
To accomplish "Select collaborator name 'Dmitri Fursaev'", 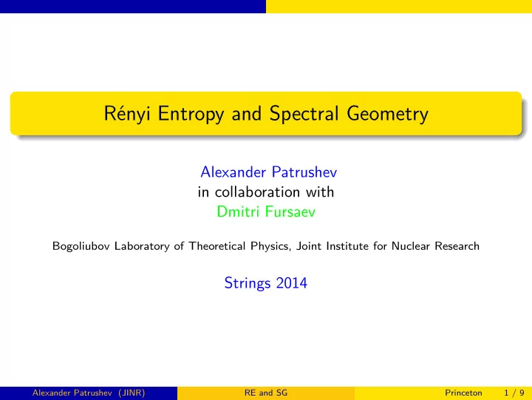I will pyautogui.click(x=266, y=211).
